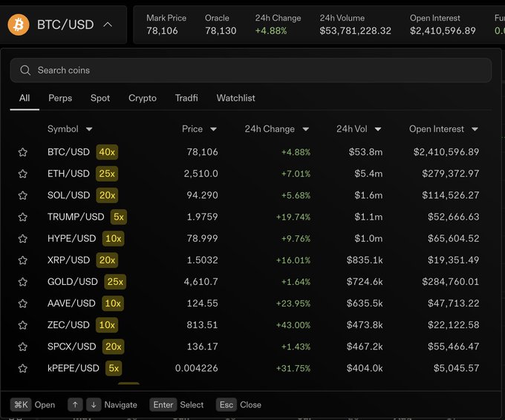This screenshot has height=420, width=505.
Task: Click the 20x leverage badge on XRP/USD
Action: point(107,260)
